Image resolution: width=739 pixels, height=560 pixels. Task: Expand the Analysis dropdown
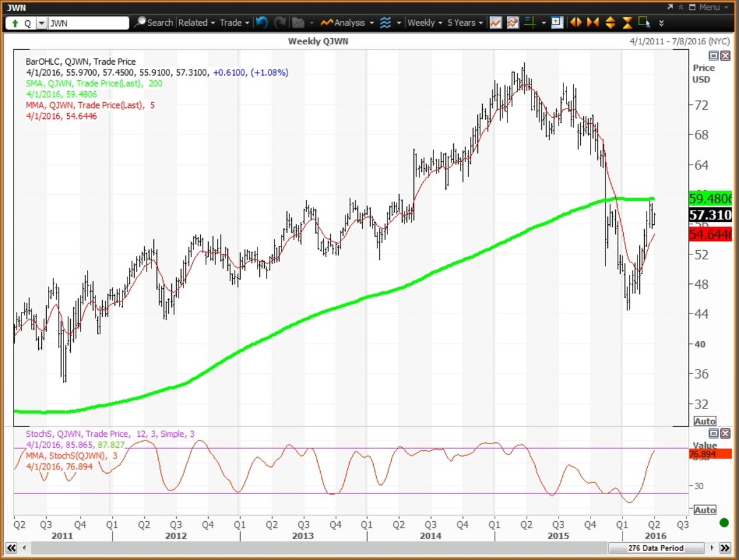coord(348,23)
